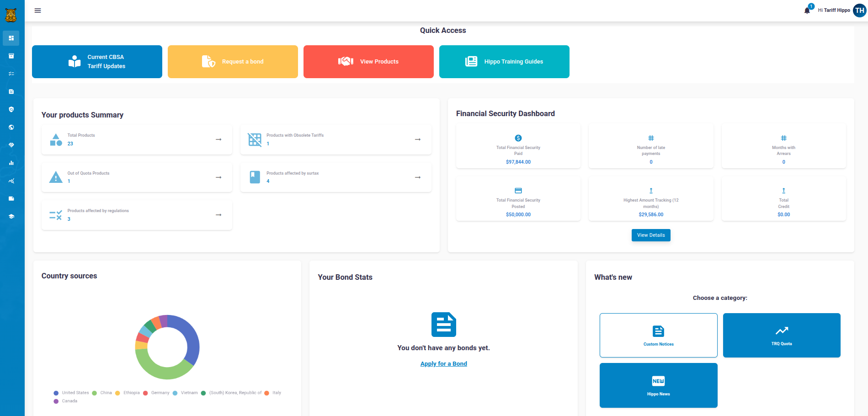This screenshot has height=416, width=868.
Task: Open Current CBSA Tariff Updates
Action: [x=97, y=62]
